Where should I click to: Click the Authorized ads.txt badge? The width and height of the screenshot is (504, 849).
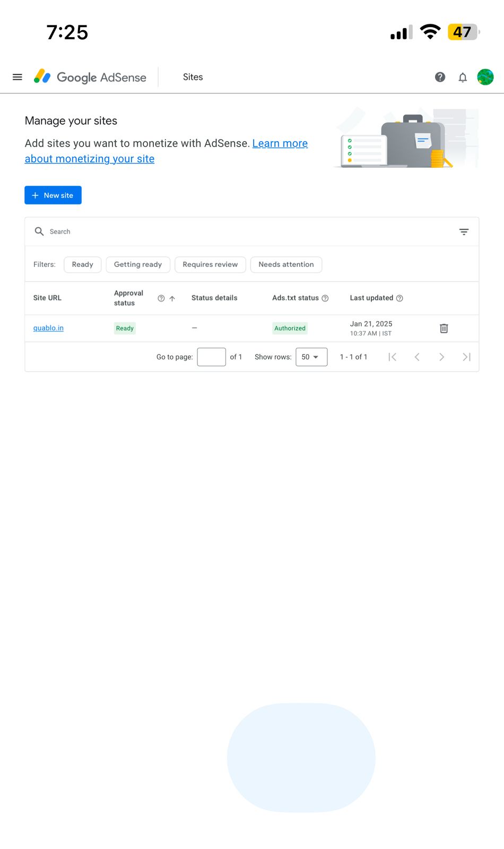coord(290,328)
